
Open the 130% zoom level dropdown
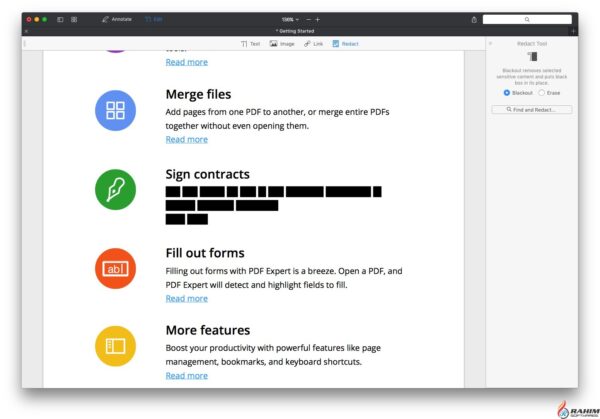coord(290,20)
